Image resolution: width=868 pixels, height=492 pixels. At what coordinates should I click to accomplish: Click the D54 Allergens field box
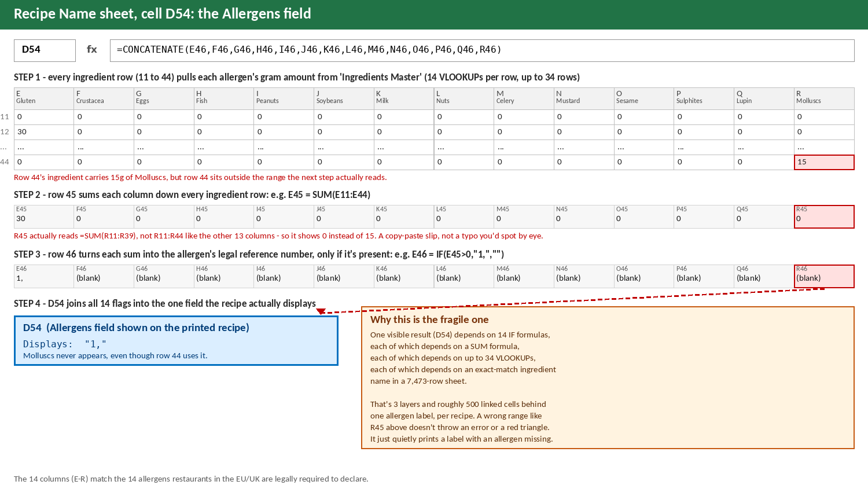(x=176, y=340)
